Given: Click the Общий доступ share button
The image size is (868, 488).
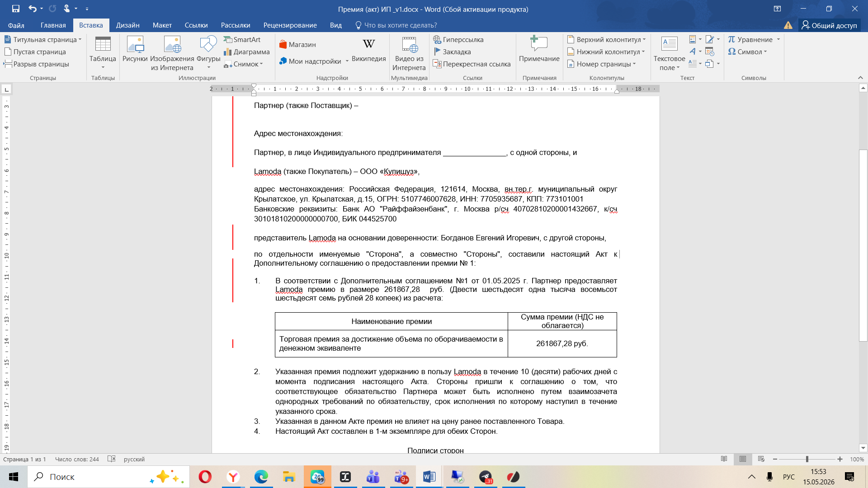Looking at the screenshot, I should point(830,25).
